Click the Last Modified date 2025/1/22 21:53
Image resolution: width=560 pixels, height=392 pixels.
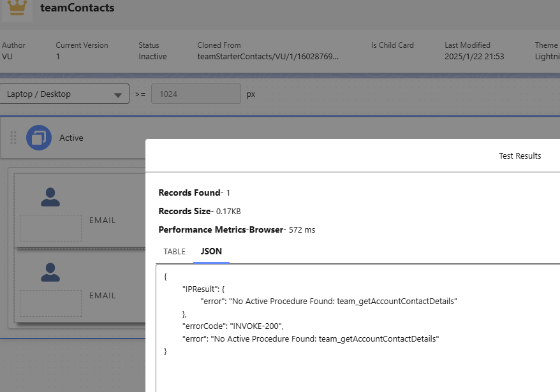pyautogui.click(x=475, y=56)
